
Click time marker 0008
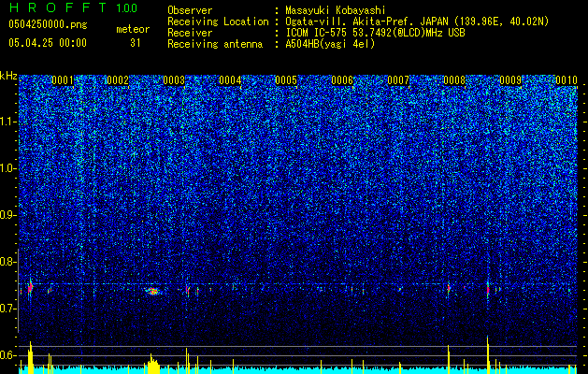click(x=454, y=80)
